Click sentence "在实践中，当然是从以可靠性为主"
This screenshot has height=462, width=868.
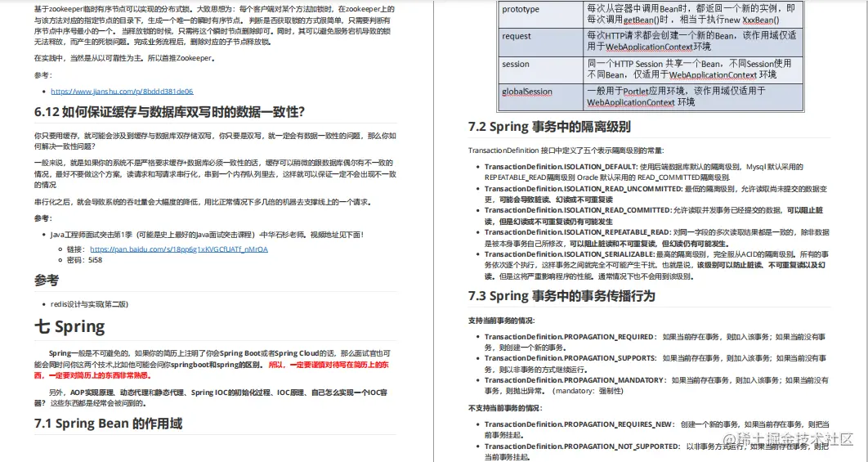tap(124, 58)
